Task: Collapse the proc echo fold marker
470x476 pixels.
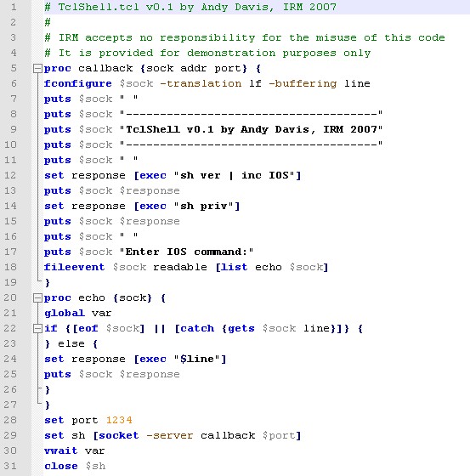Action: [37, 298]
